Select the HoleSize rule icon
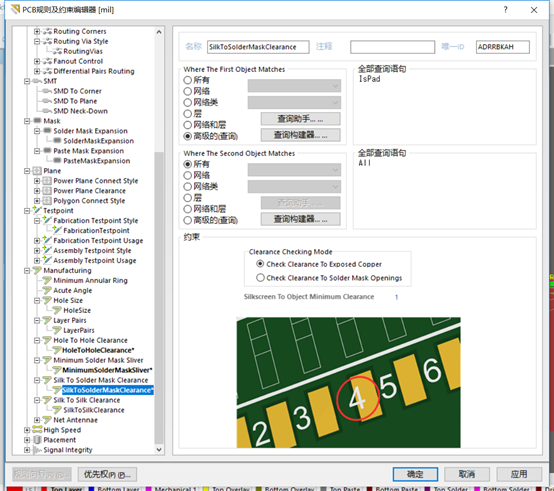Viewport: 554px width, 491px height. coord(57,310)
